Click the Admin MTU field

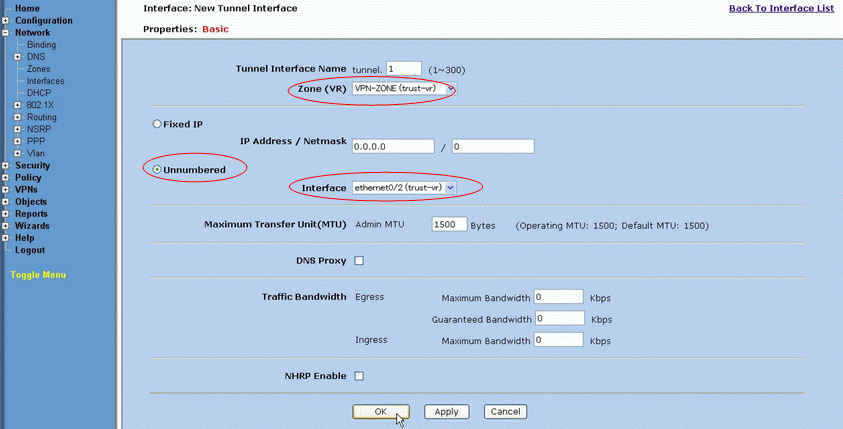coord(449,224)
